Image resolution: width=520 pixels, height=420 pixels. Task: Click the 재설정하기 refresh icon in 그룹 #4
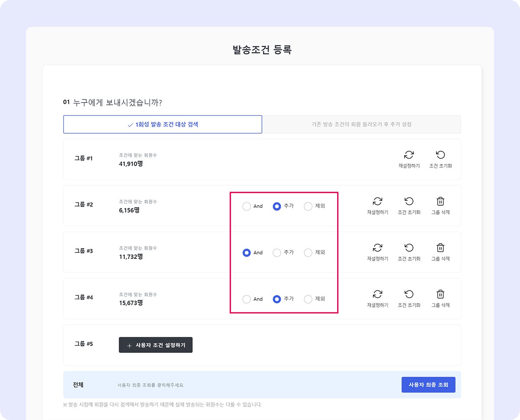(377, 294)
